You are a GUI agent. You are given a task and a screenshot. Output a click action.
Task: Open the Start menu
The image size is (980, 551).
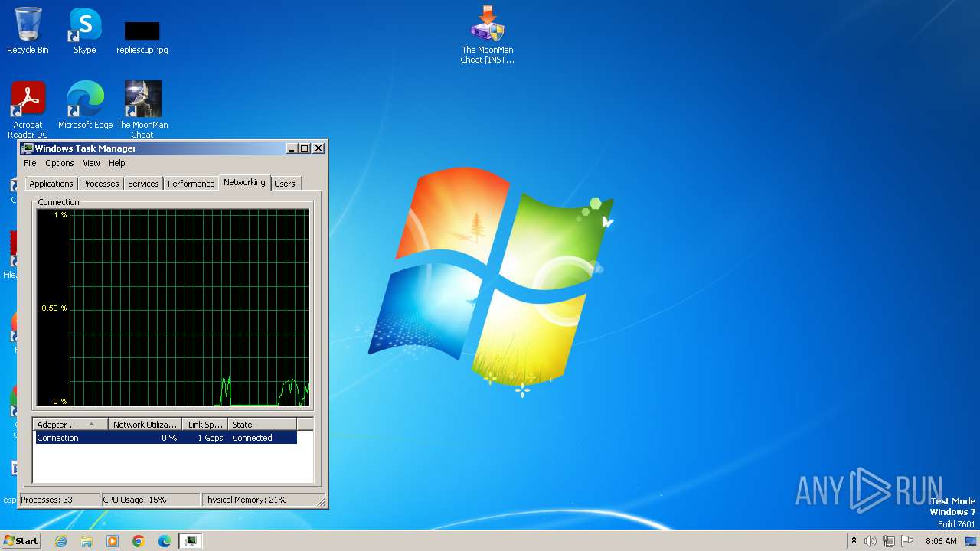[x=21, y=541]
